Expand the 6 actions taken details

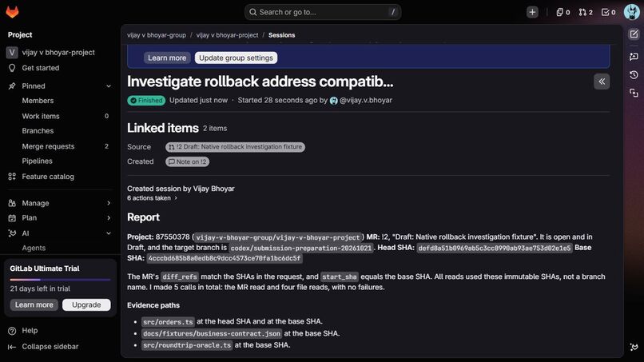[152, 198]
